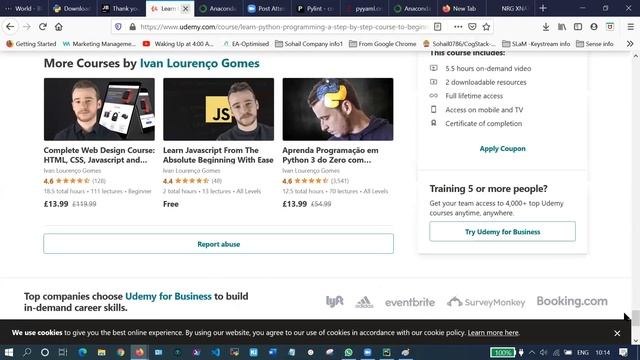Dismiss the cookie notice banner
The width and height of the screenshot is (640, 360).
[x=617, y=333]
